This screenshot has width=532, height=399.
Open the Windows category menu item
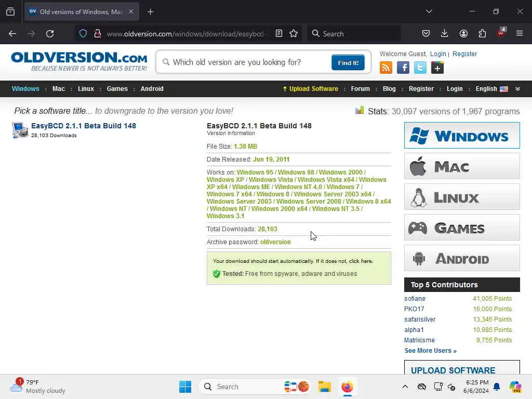click(x=25, y=88)
